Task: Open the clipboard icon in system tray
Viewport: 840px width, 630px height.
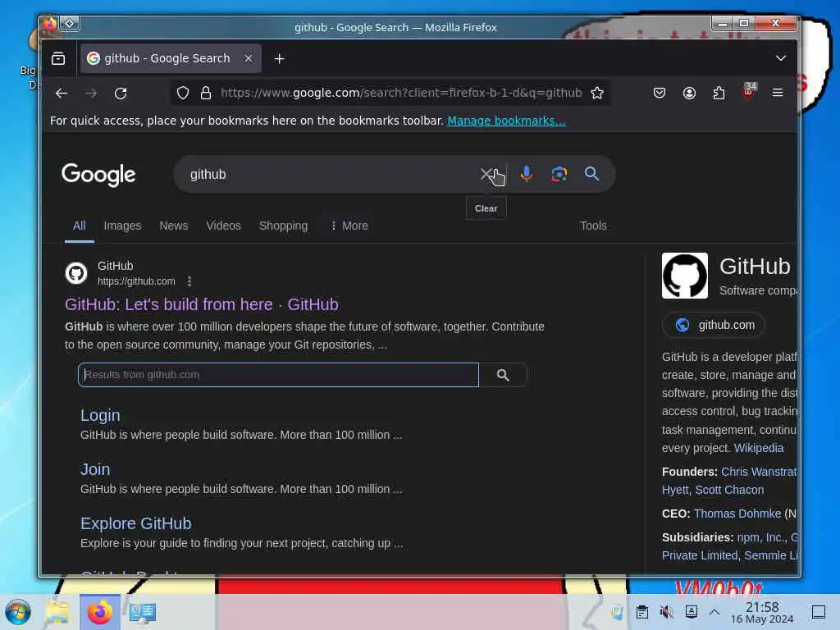Action: coord(642,612)
